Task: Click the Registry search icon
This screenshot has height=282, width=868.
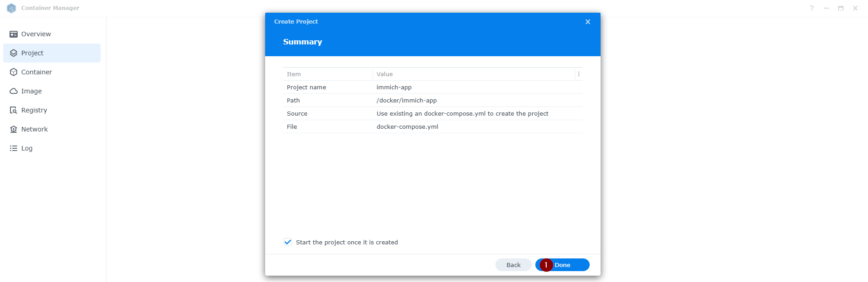Action: [x=14, y=110]
